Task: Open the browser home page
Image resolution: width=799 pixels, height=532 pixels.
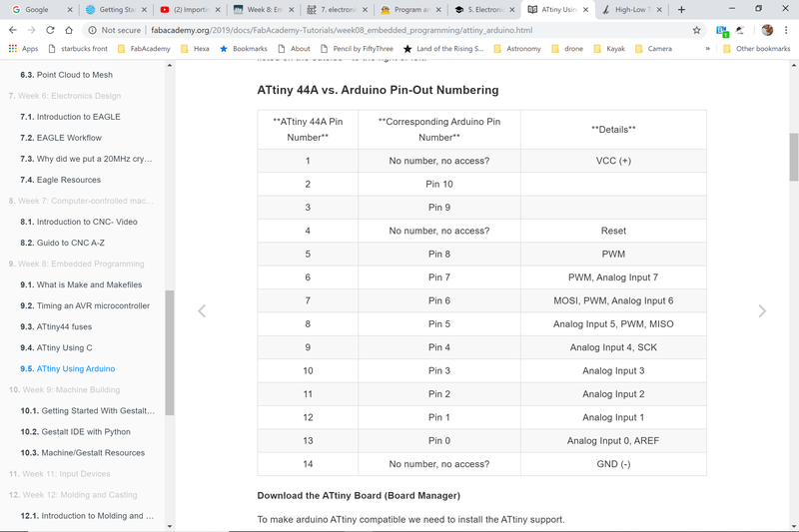Action: click(68, 30)
